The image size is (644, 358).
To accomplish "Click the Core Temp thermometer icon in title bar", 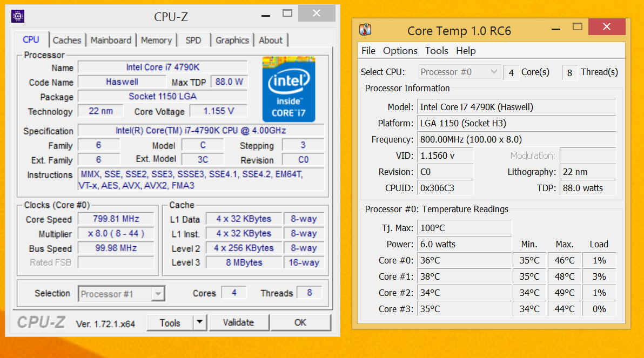I will tap(365, 30).
